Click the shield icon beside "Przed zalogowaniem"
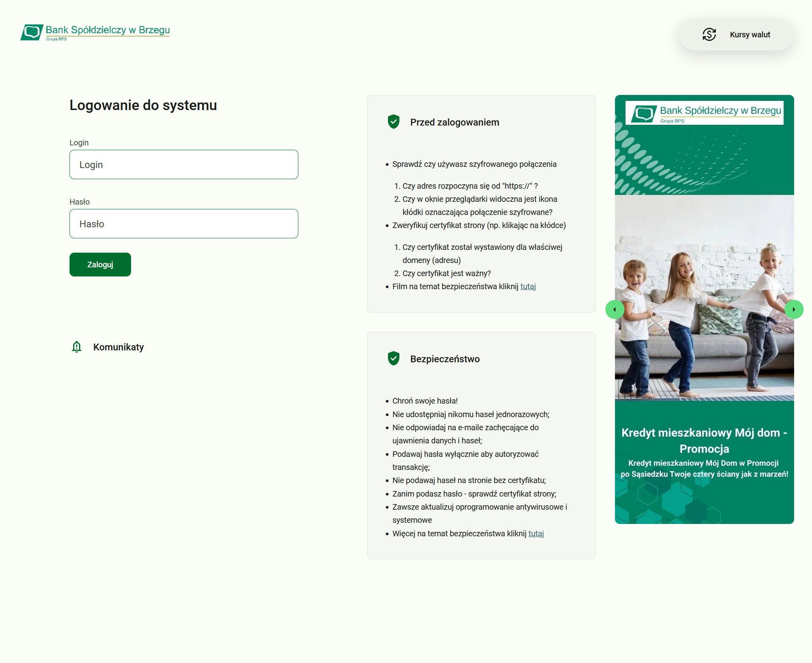812x663 pixels. 393,122
